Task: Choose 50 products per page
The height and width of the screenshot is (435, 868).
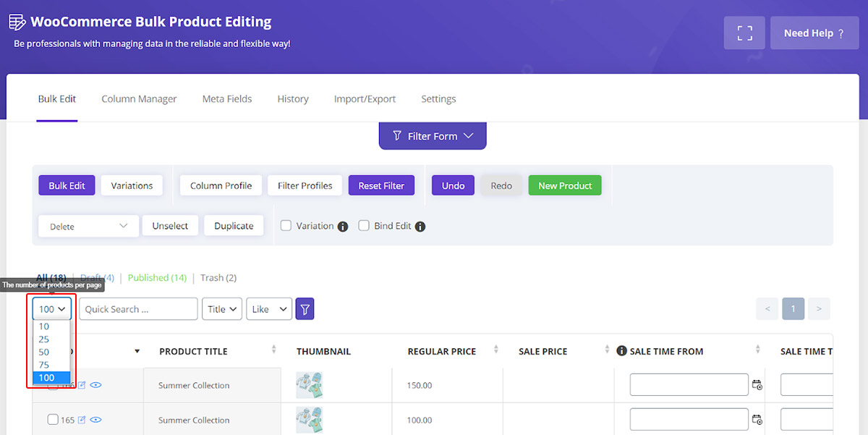Action: pyautogui.click(x=51, y=352)
